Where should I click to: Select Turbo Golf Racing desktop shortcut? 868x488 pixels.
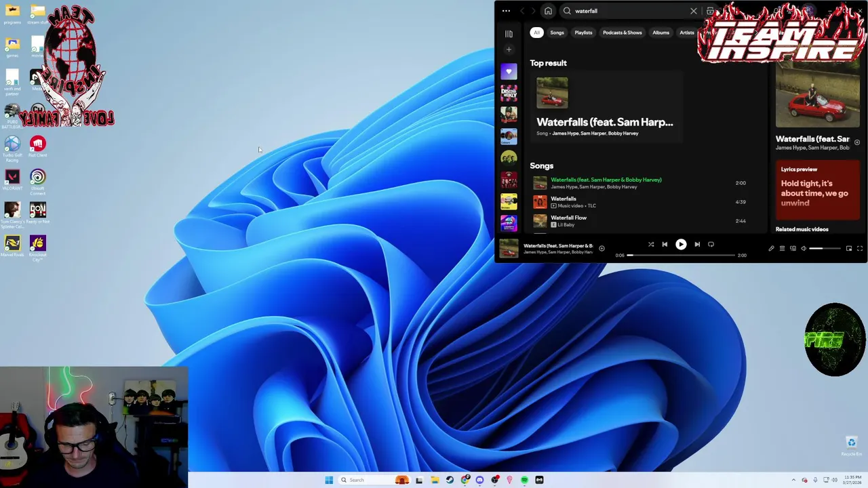tap(12, 148)
